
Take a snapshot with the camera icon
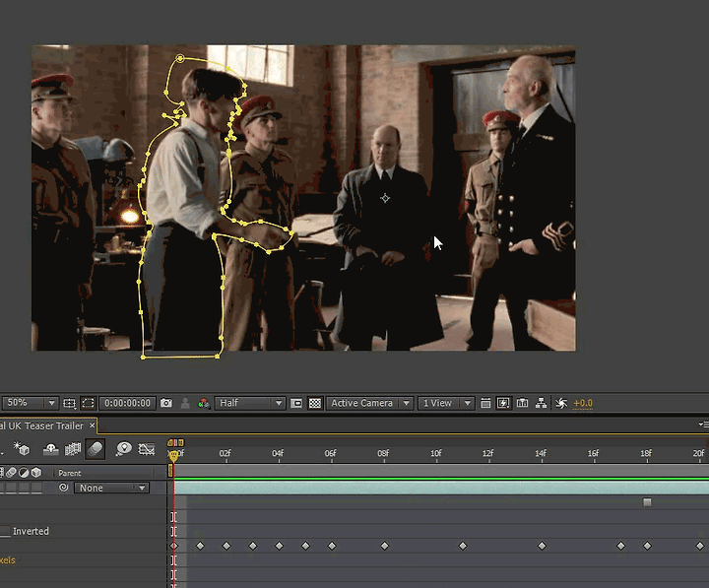click(166, 403)
